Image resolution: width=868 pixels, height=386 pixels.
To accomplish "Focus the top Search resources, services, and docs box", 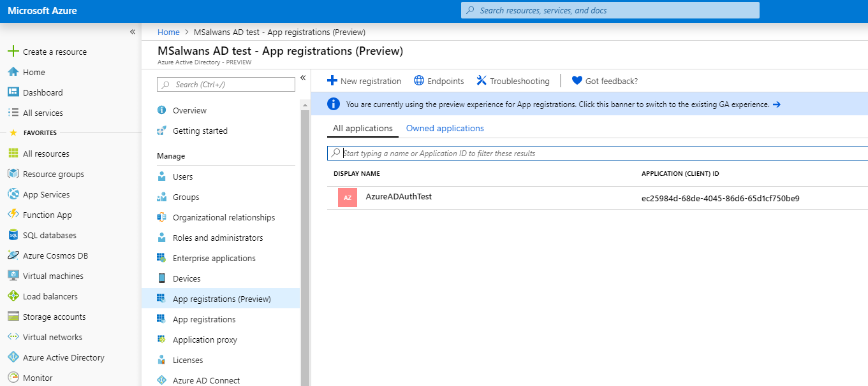I will point(610,10).
